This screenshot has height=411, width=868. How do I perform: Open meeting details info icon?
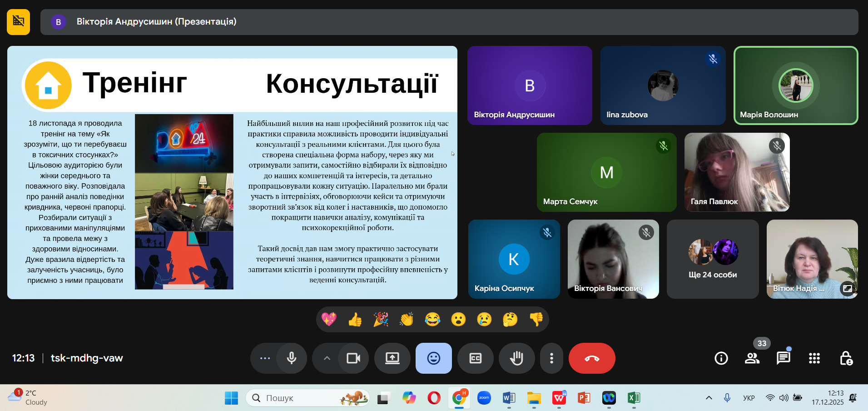click(721, 358)
